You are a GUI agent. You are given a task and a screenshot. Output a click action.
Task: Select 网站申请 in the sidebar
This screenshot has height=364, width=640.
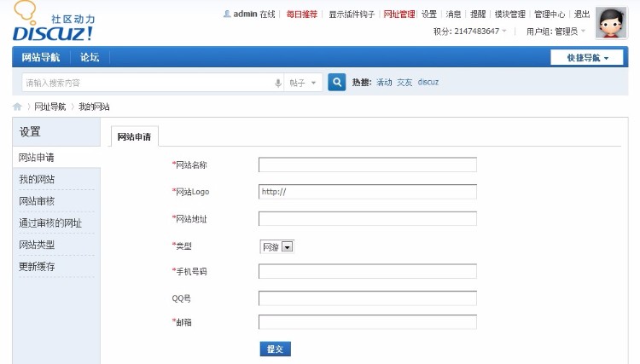click(x=56, y=158)
